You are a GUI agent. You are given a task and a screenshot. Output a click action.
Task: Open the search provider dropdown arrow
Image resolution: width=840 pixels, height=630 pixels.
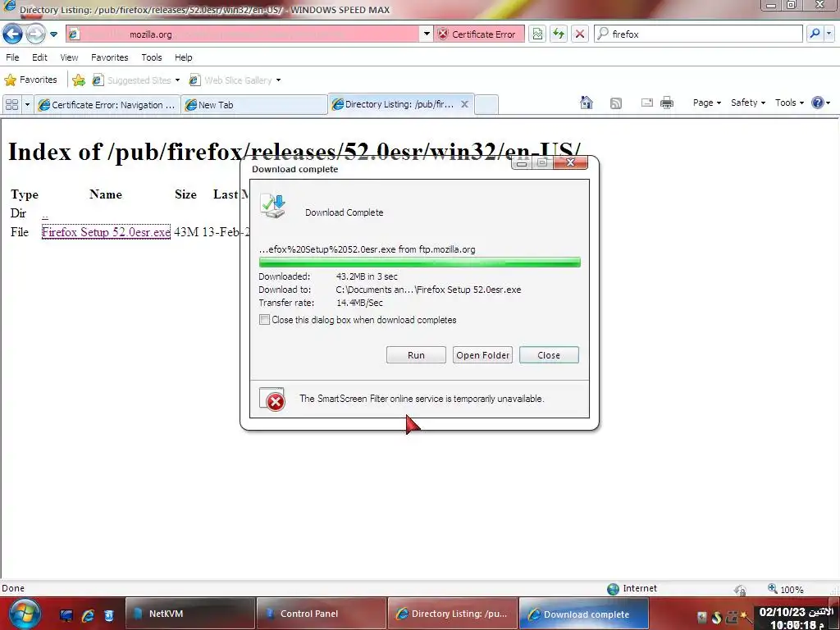pos(829,34)
